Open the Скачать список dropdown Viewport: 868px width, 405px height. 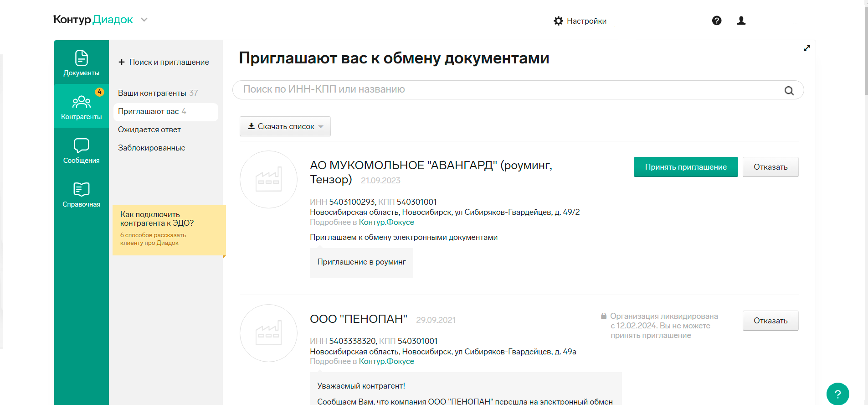click(285, 126)
